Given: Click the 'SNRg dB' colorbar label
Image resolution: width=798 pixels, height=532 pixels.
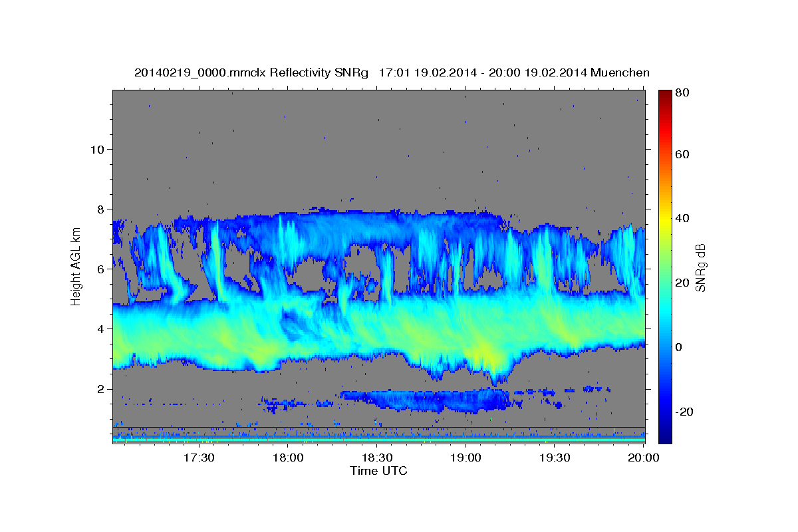Looking at the screenshot, I should pos(700,267).
